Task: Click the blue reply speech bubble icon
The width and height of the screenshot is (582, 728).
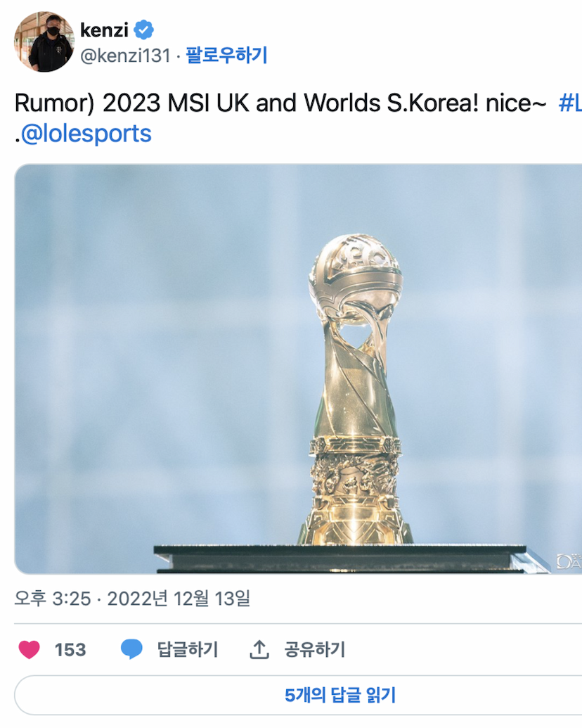Action: click(131, 649)
